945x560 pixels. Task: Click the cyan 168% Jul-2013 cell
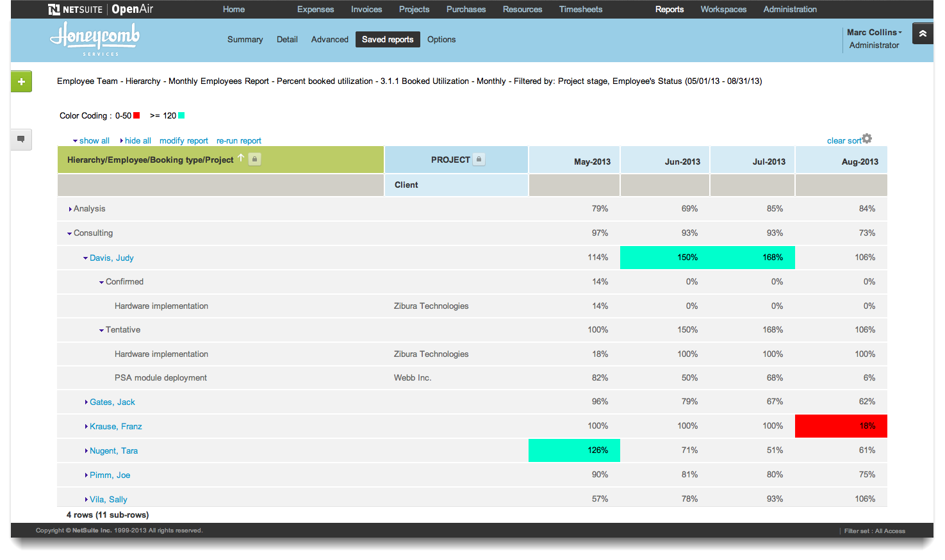click(752, 258)
